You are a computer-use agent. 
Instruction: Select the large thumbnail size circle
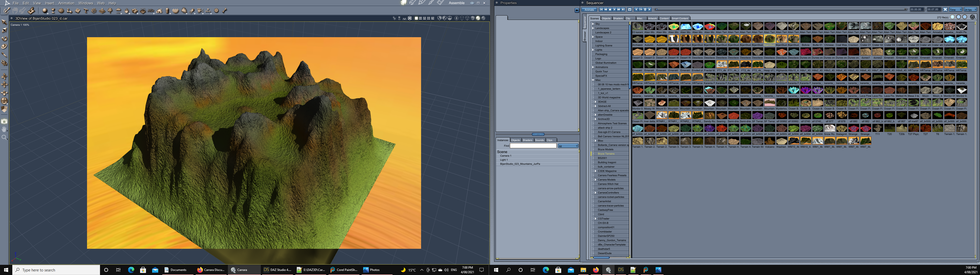pyautogui.click(x=958, y=17)
